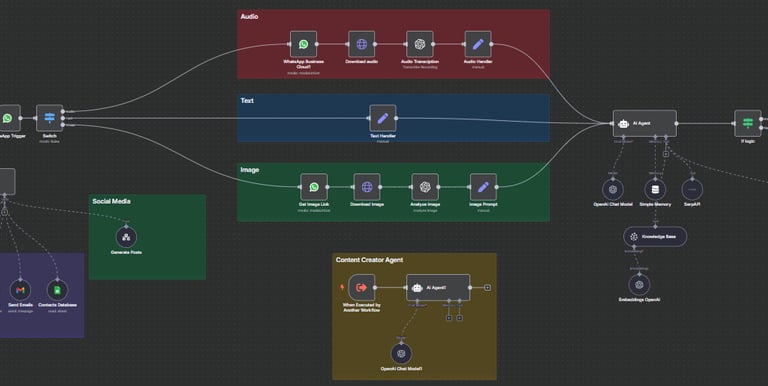Screen dimensions: 768x386
Task: Click the 'Text Handler' label
Action: pyautogui.click(x=383, y=136)
